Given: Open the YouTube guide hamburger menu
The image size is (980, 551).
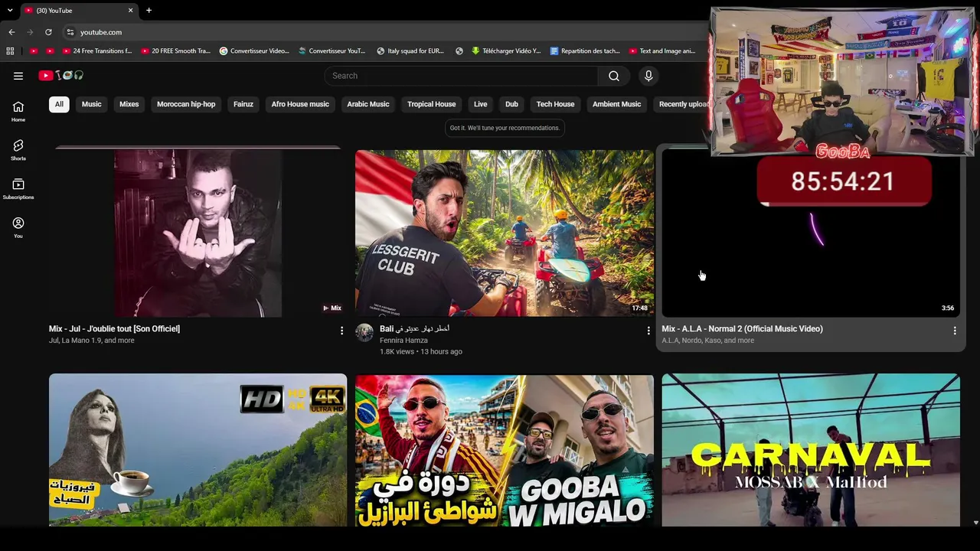Looking at the screenshot, I should (x=18, y=76).
